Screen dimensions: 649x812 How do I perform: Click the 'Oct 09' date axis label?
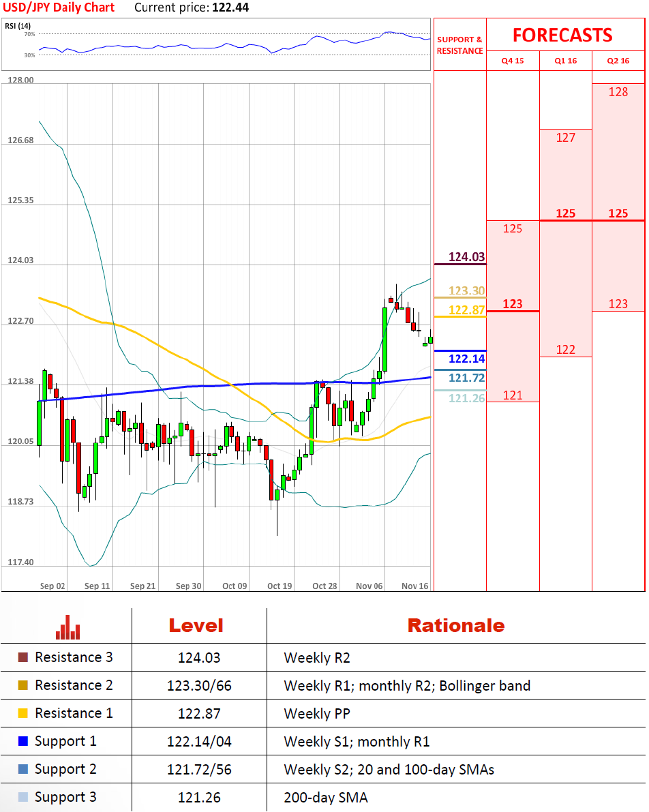coord(235,586)
